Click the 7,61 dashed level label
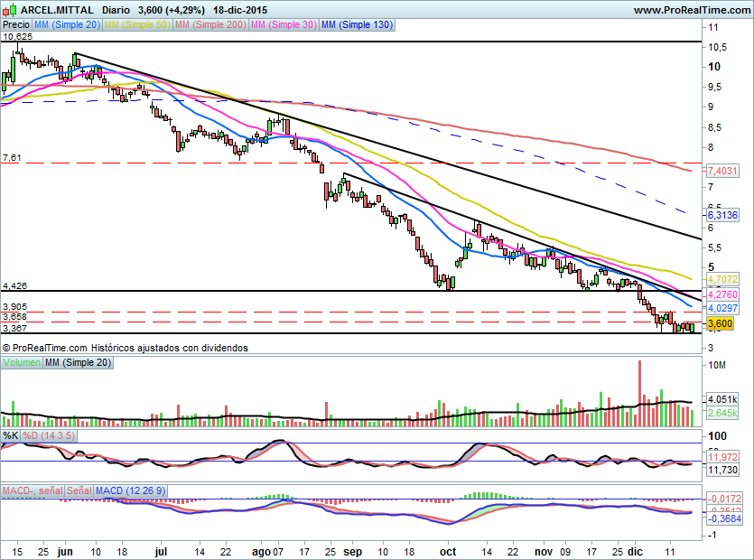Screen dimensions: 754x560 tap(12, 158)
